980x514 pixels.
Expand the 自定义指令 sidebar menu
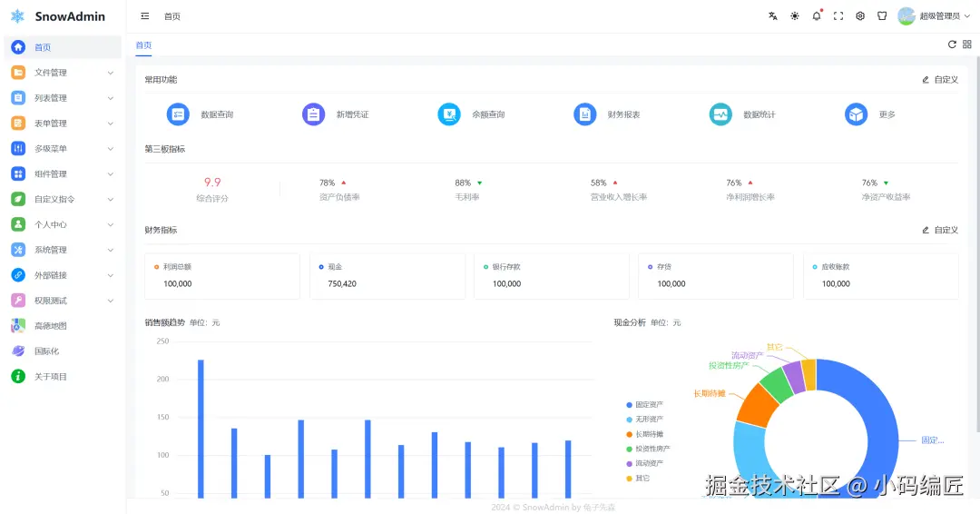pos(63,200)
